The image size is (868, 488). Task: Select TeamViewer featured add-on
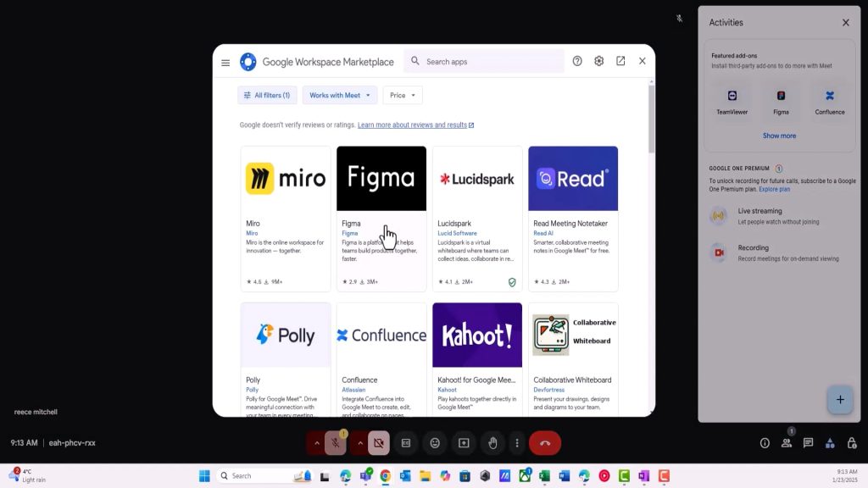732,102
